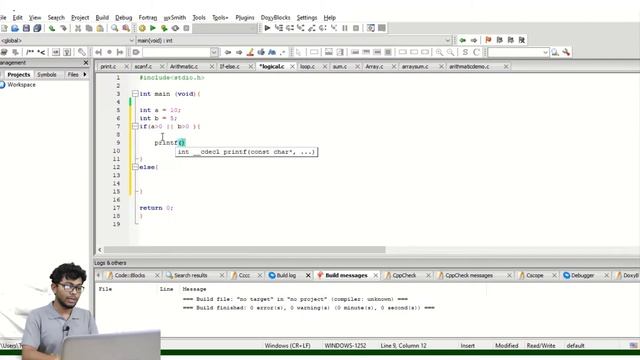The image size is (640, 360).
Task: Open the Debugger log tab
Action: click(x=582, y=276)
